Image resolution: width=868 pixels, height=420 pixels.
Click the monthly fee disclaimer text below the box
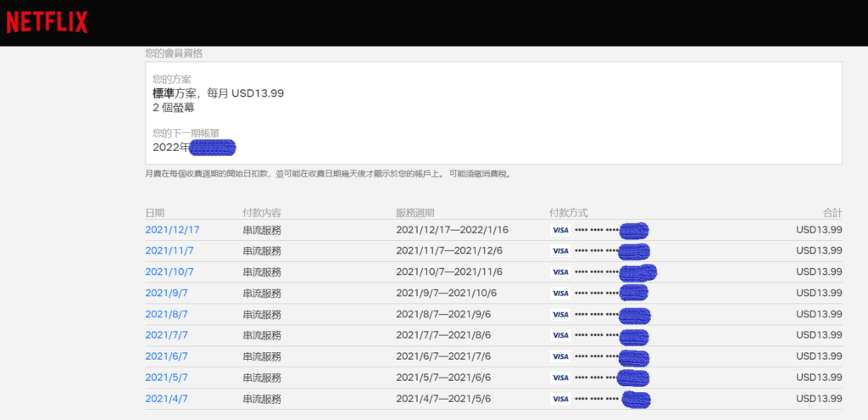point(328,174)
